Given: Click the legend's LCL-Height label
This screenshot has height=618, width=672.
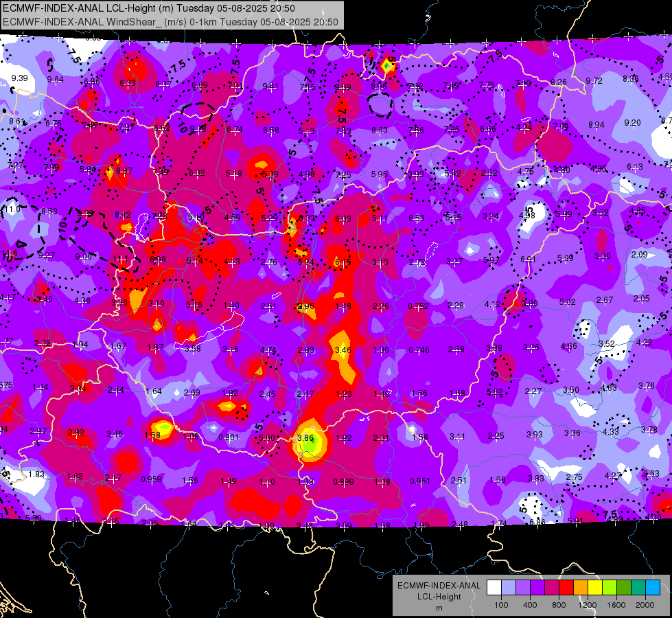Looking at the screenshot, I should coord(439,597).
